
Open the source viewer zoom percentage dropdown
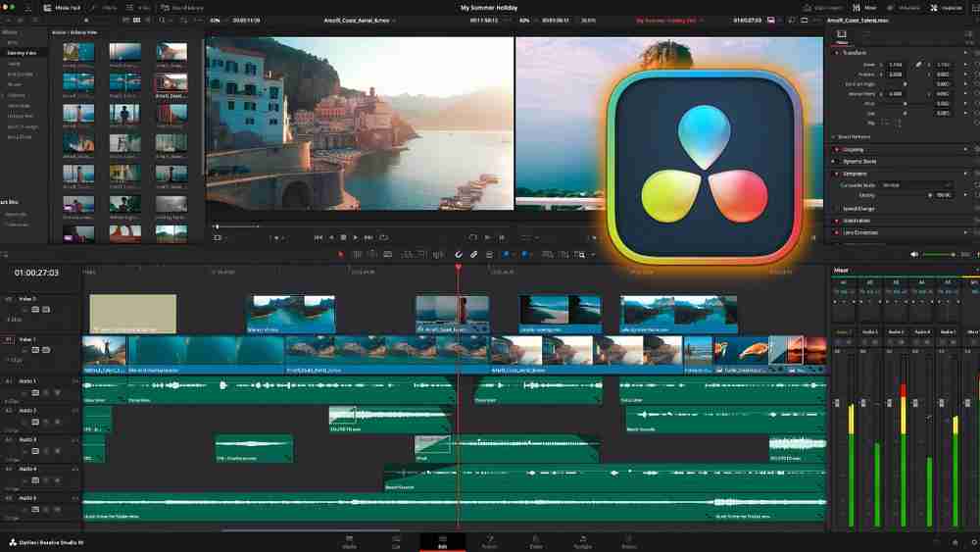click(217, 20)
